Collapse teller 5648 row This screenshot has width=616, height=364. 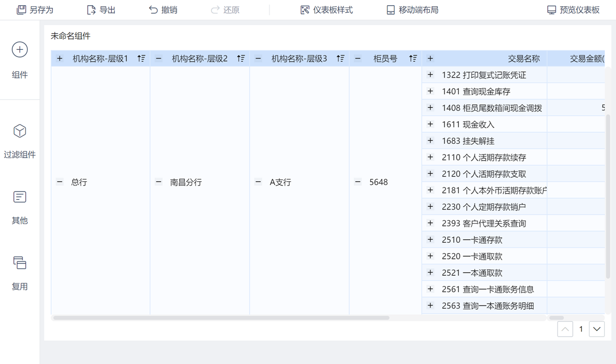pyautogui.click(x=358, y=182)
